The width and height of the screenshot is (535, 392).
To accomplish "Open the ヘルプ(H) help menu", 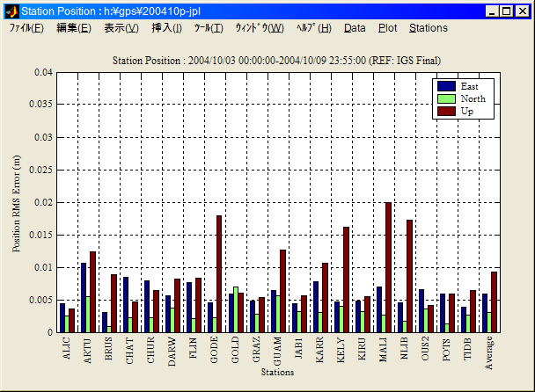I will click(x=313, y=28).
